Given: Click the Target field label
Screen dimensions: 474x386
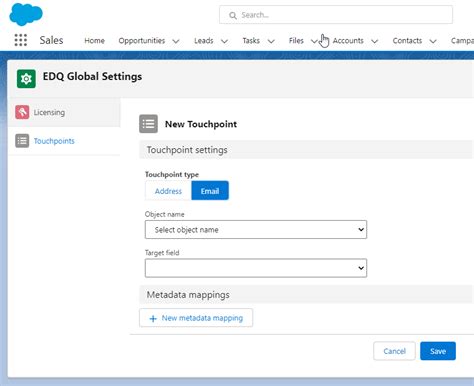Looking at the screenshot, I should [162, 253].
